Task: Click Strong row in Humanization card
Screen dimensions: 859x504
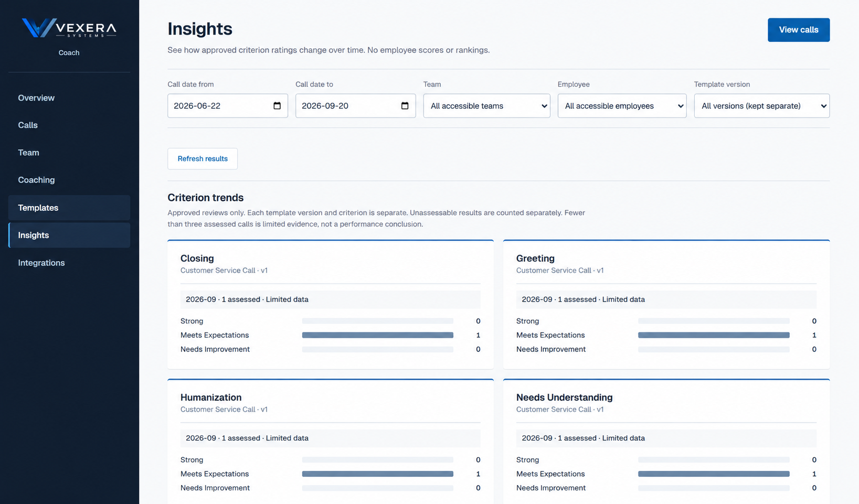Action: [331, 460]
